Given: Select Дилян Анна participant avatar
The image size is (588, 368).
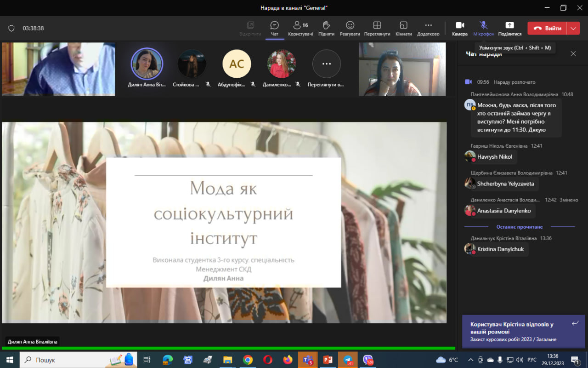Looking at the screenshot, I should [x=147, y=64].
